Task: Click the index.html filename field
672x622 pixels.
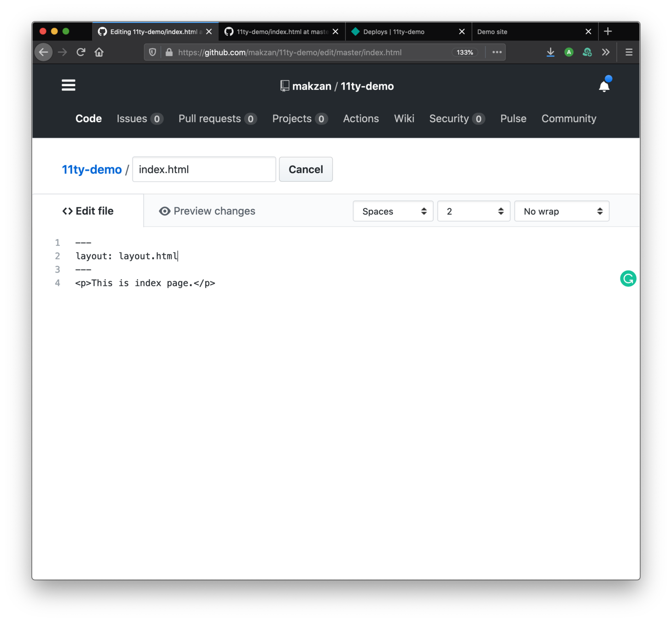Action: [204, 169]
